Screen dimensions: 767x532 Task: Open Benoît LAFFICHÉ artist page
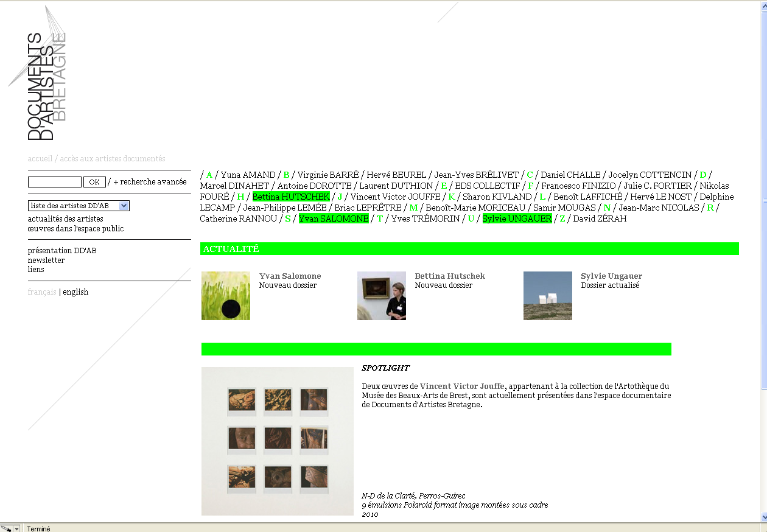point(588,197)
